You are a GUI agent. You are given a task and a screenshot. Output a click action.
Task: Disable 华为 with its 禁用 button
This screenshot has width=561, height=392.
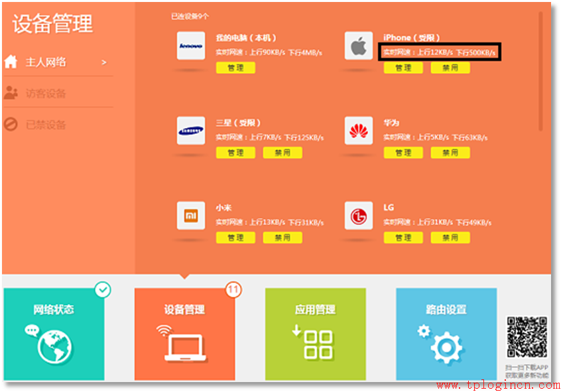450,153
